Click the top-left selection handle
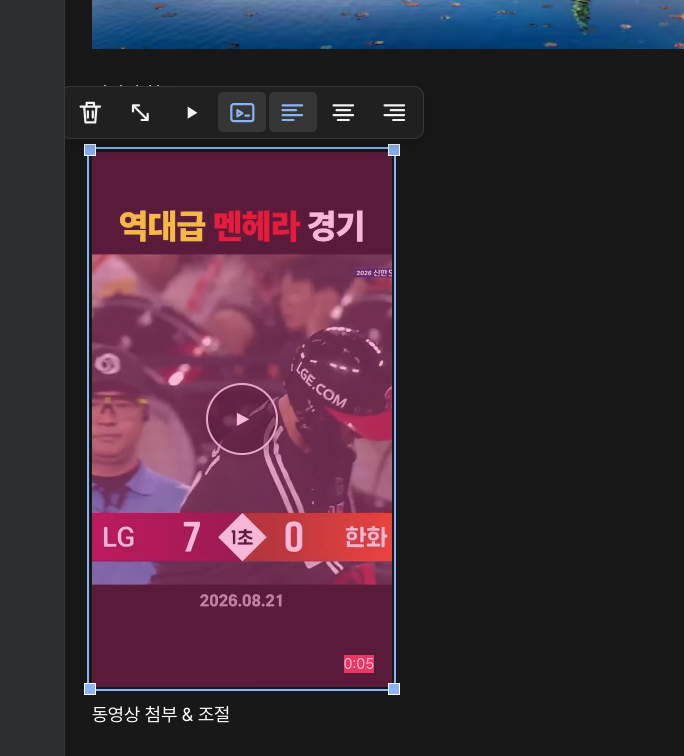This screenshot has width=684, height=756. [x=90, y=150]
